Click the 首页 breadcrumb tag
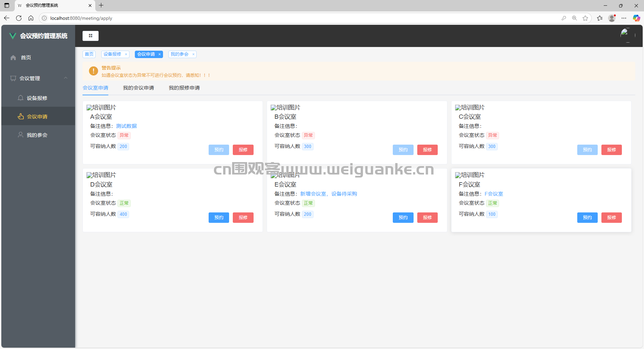 [89, 54]
